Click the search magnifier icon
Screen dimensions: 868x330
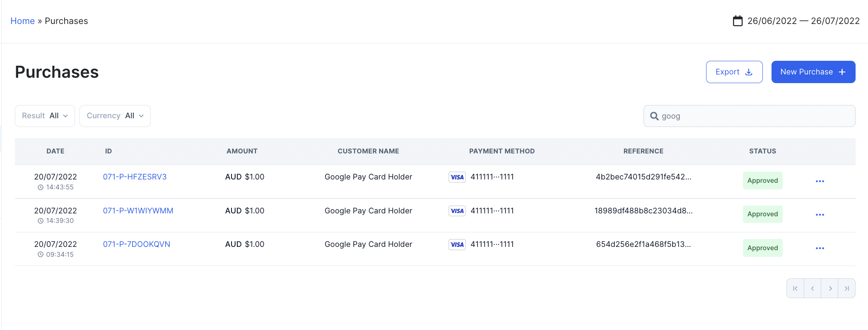click(x=654, y=116)
